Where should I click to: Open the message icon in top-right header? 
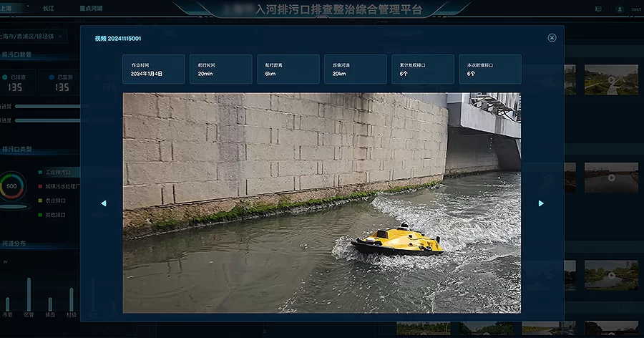point(597,9)
